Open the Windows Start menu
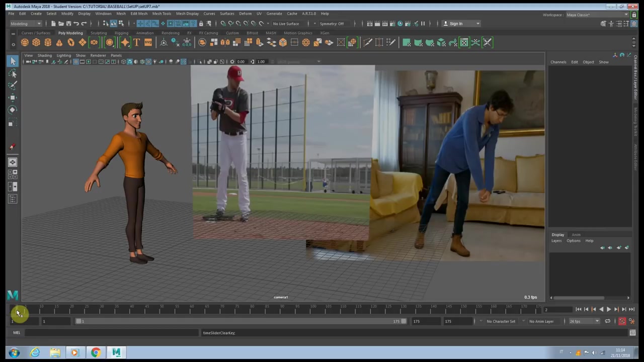 click(x=14, y=352)
